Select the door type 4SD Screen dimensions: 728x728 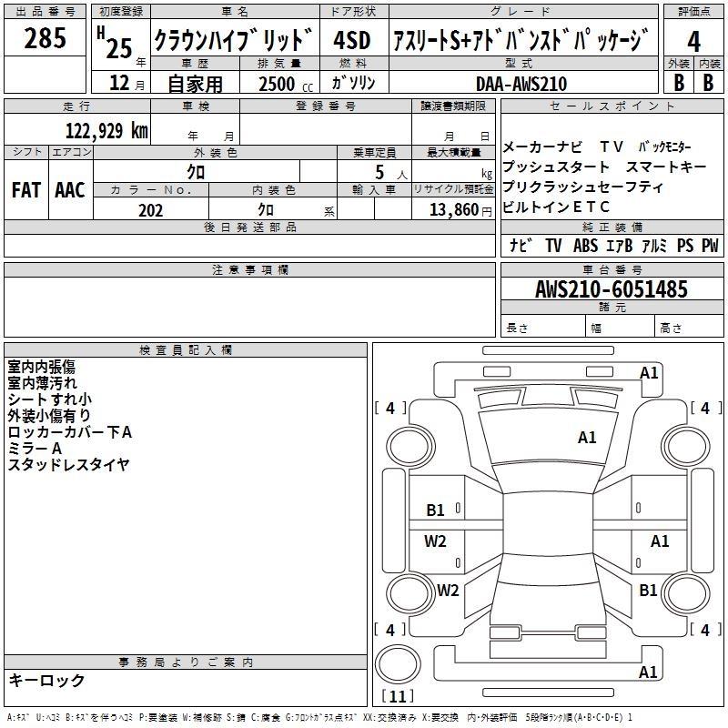point(352,40)
